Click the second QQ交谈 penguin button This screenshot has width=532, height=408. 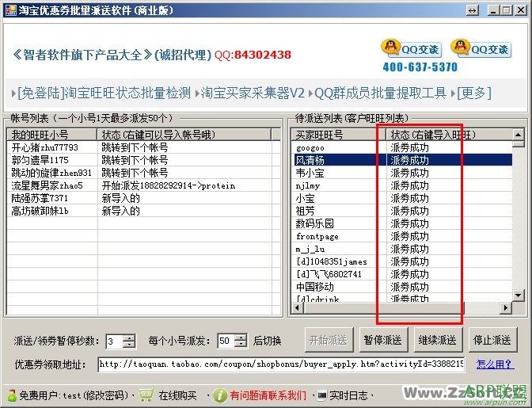click(x=481, y=48)
